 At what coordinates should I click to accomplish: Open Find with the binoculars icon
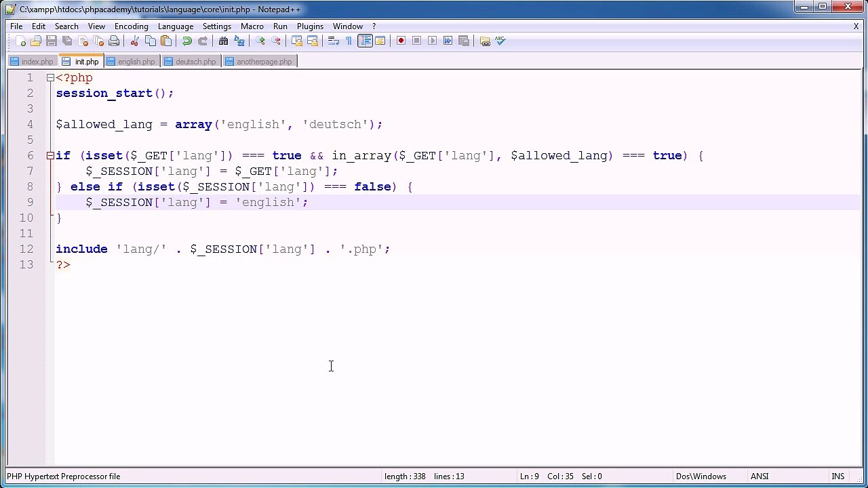click(223, 41)
